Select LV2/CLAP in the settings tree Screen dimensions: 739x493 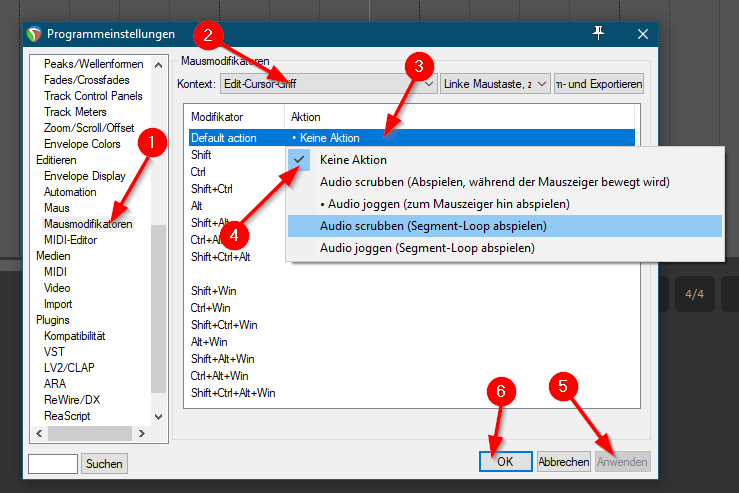click(69, 368)
